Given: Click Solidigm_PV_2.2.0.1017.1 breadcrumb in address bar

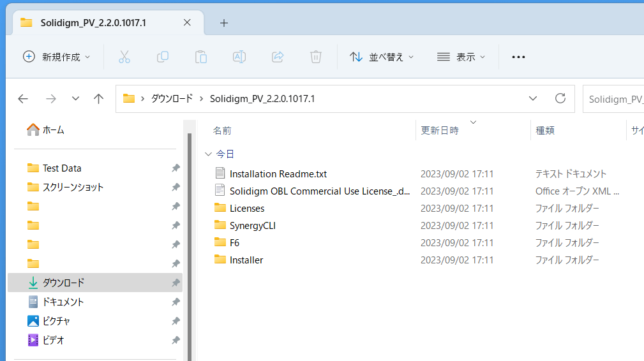Looking at the screenshot, I should 262,99.
